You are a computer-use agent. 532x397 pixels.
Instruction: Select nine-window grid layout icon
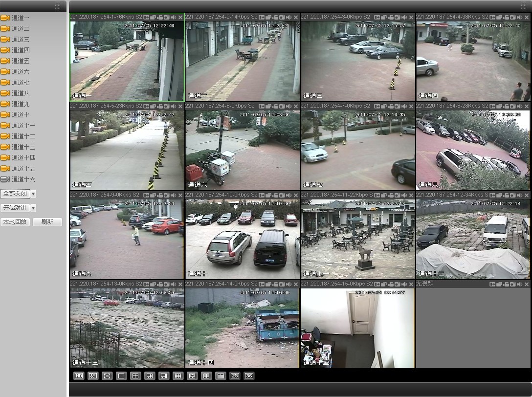(x=178, y=376)
